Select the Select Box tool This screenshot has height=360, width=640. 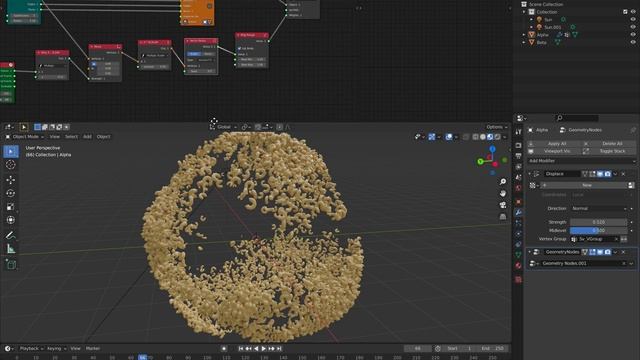click(11, 151)
